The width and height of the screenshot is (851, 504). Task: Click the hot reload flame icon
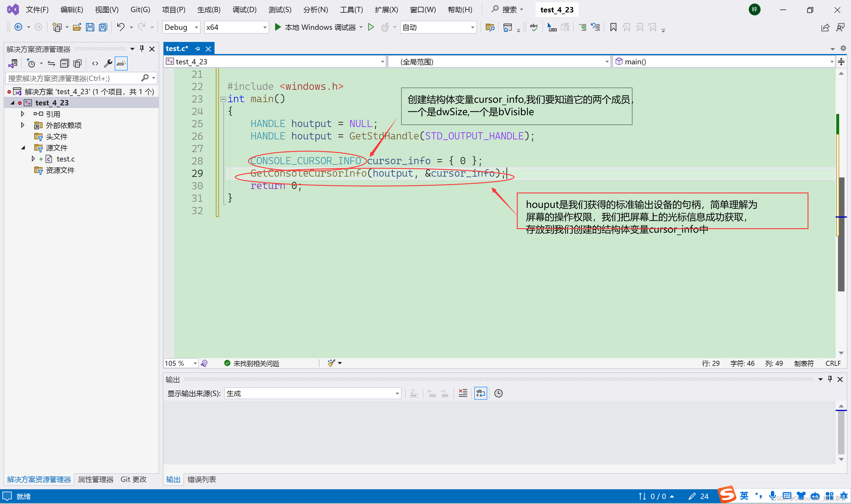pyautogui.click(x=385, y=27)
